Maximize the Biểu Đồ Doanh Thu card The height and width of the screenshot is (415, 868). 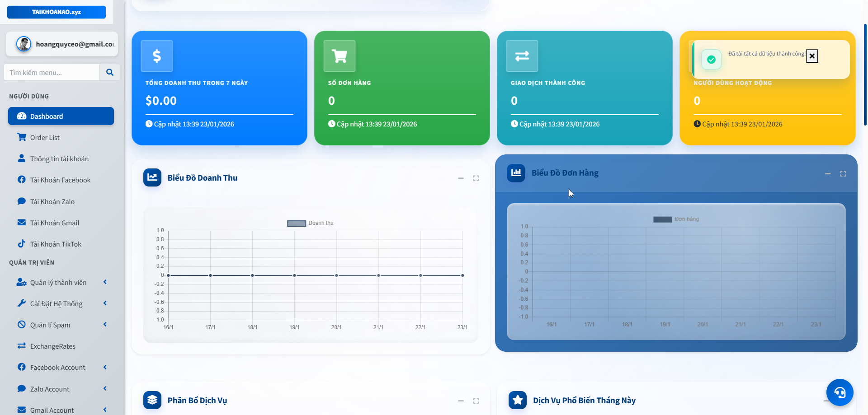coord(476,178)
